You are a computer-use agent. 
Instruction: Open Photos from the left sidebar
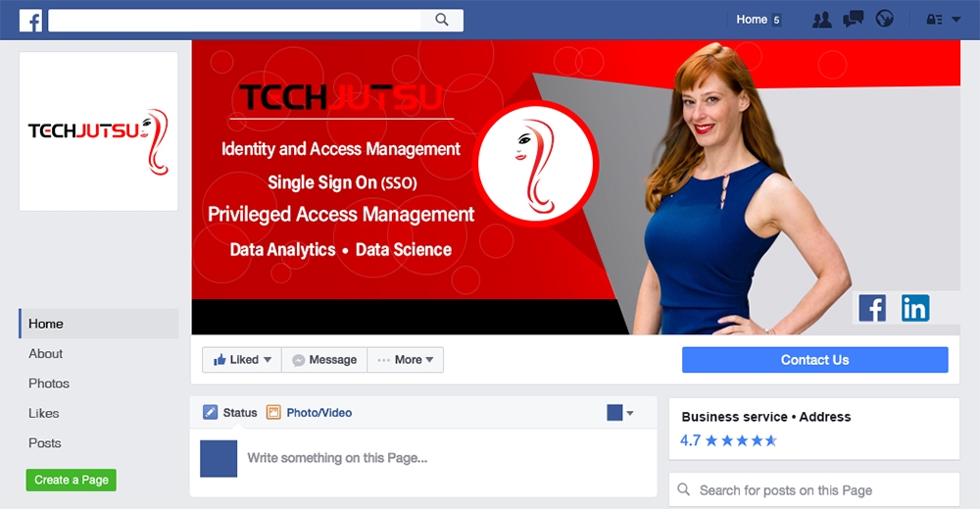49,383
